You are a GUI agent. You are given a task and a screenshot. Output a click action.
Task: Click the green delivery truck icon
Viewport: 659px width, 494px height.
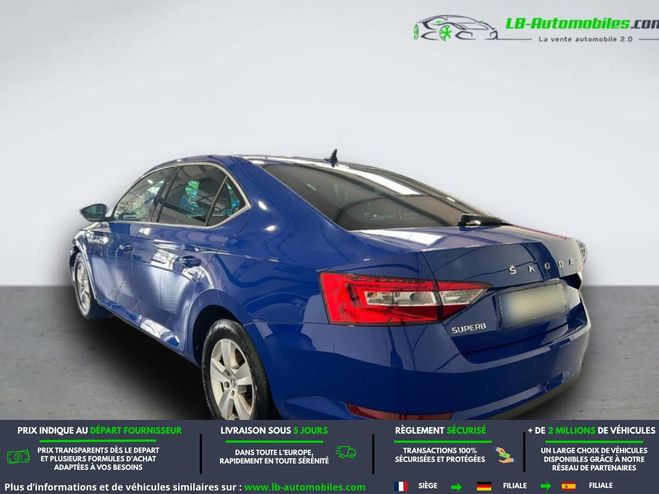point(346,453)
